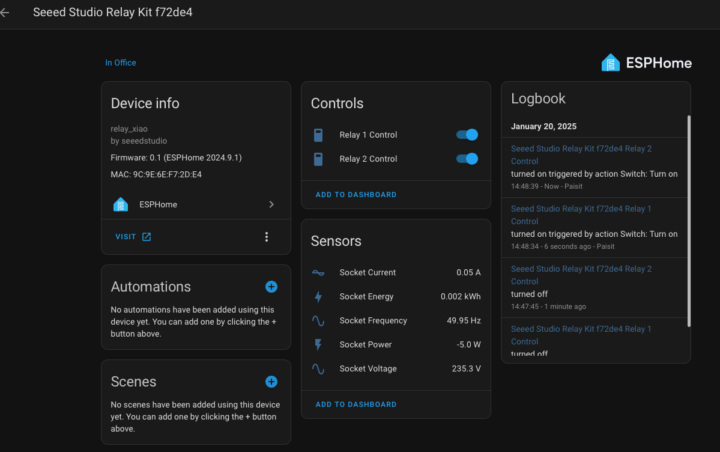
Task: Click the external link icon beside VISIT
Action: [x=146, y=237]
